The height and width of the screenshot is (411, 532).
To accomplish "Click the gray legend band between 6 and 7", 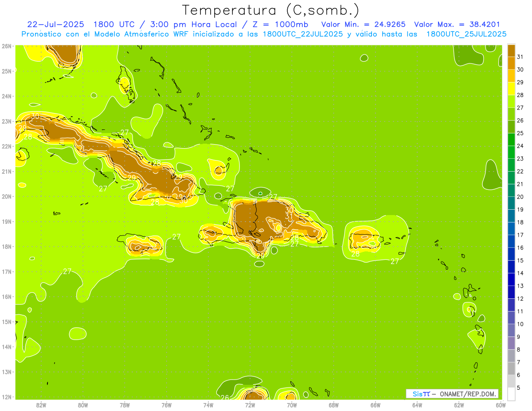I will (x=511, y=368).
